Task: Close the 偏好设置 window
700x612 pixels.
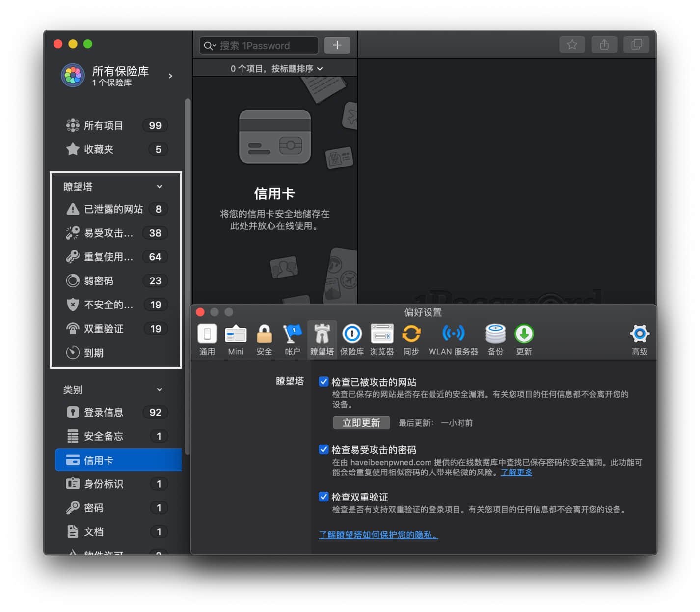Action: (x=200, y=312)
